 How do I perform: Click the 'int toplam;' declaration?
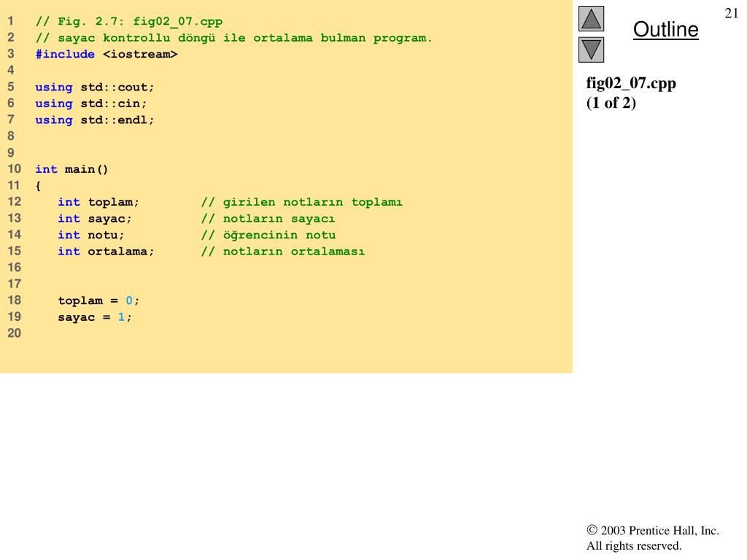(98, 202)
